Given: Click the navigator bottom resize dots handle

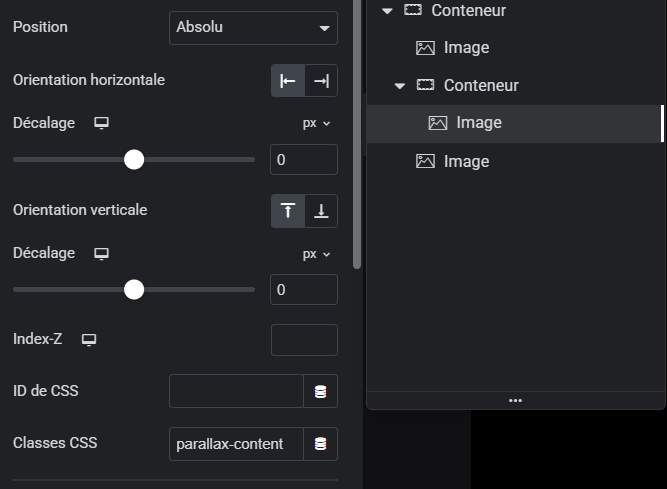Looking at the screenshot, I should (x=515, y=401).
